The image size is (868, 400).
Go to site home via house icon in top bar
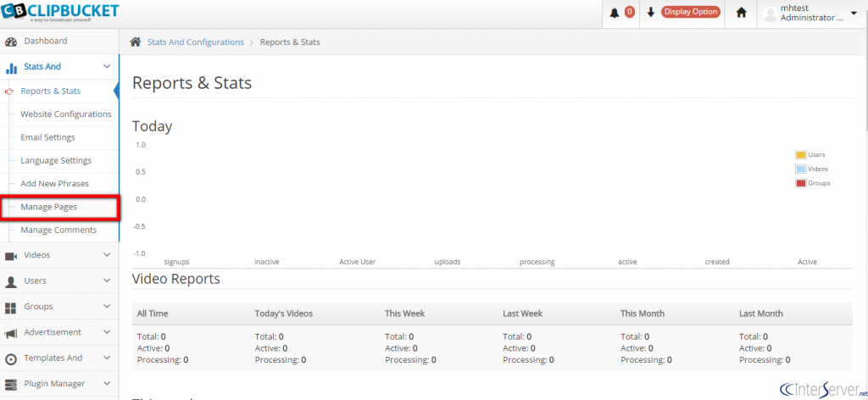741,12
